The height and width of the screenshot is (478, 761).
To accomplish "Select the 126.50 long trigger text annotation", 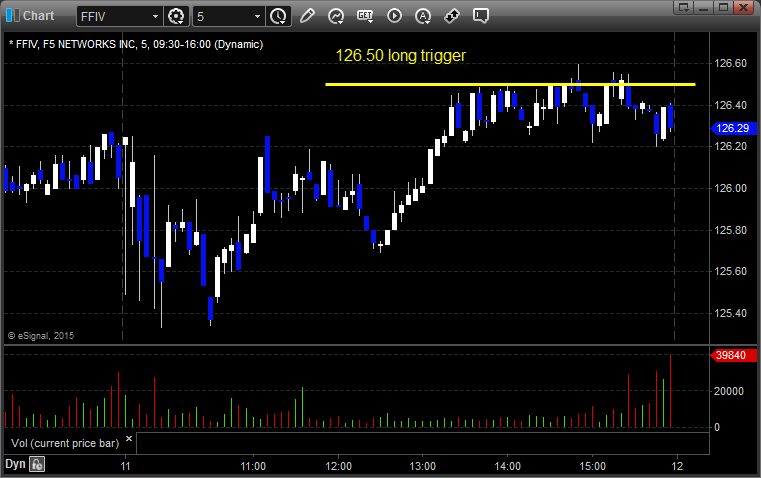I will coord(400,55).
